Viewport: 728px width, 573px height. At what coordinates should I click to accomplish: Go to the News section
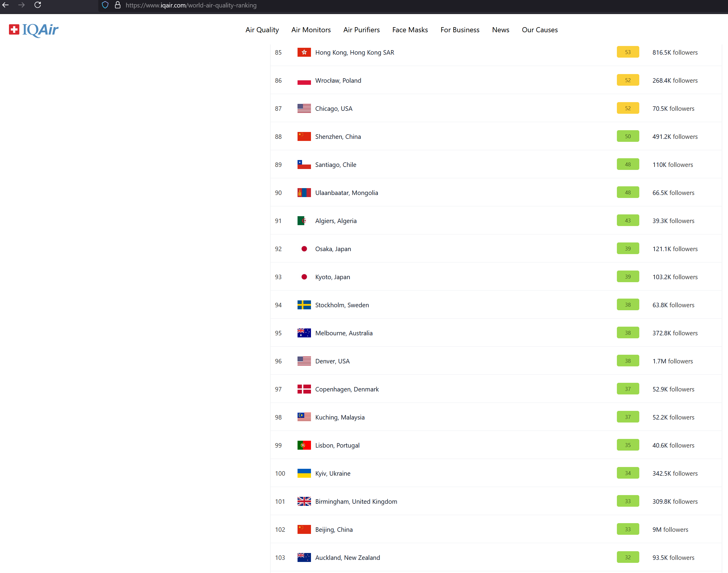click(500, 30)
